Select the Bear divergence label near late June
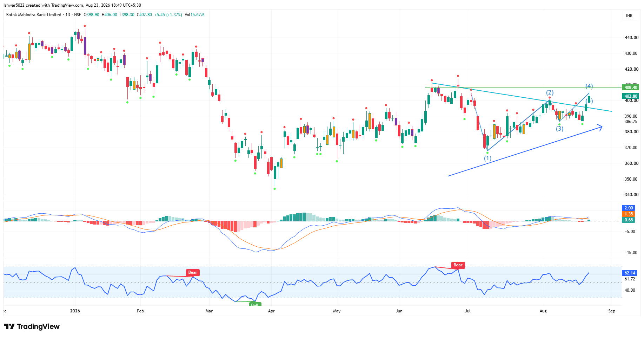The width and height of the screenshot is (644, 337). pyautogui.click(x=458, y=265)
